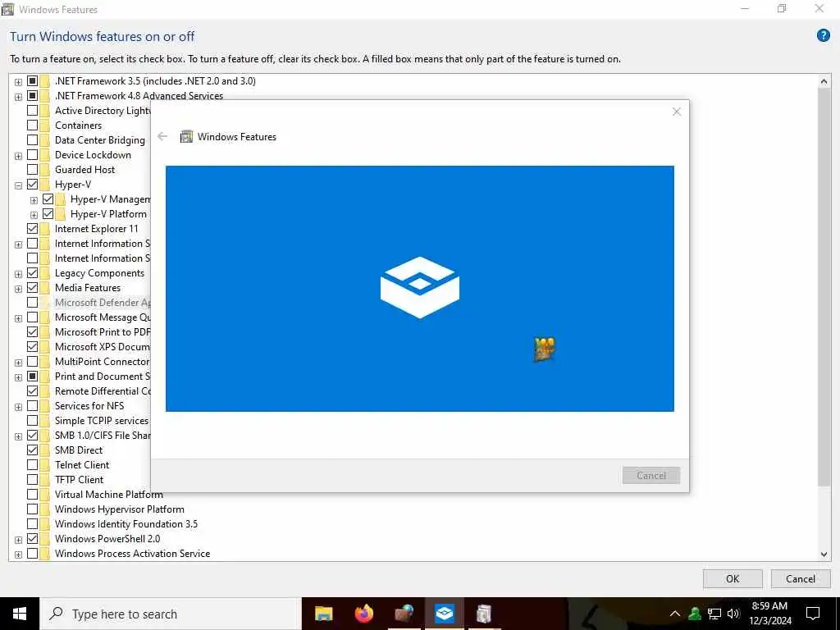This screenshot has width=840, height=630.
Task: Open the Windows Start menu
Action: [x=20, y=614]
